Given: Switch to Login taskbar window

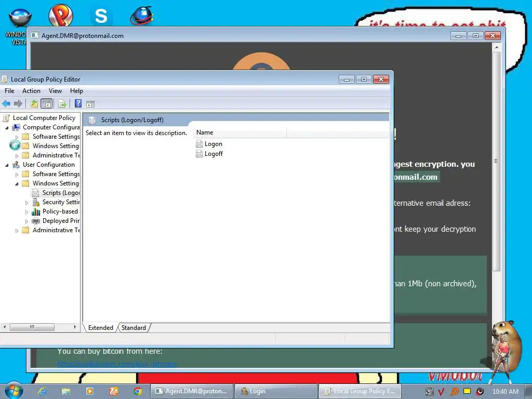Looking at the screenshot, I should 276,391.
